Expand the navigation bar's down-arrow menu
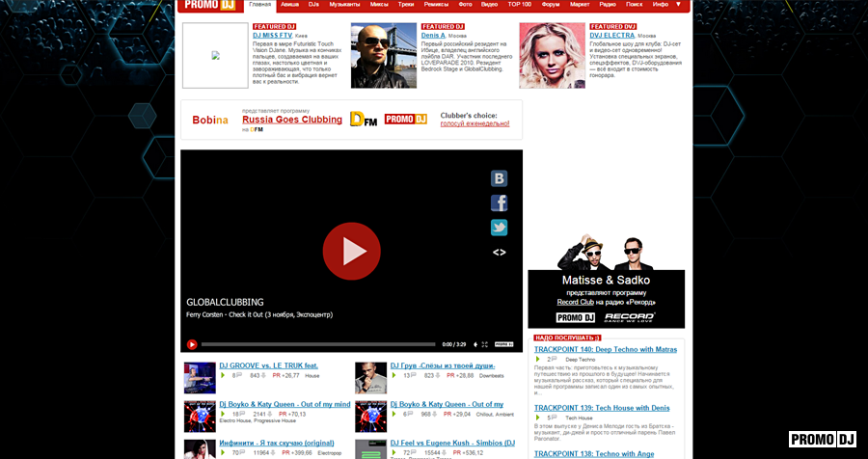Viewport: 868px width, 459px height. [678, 5]
